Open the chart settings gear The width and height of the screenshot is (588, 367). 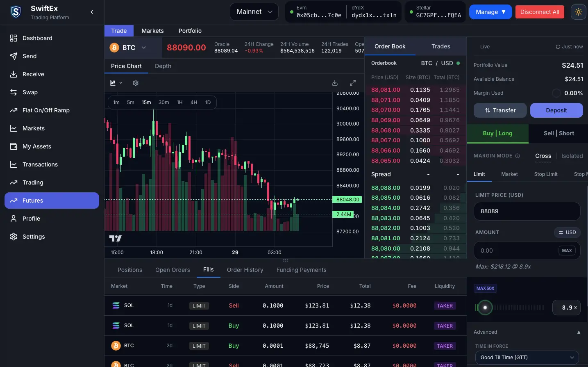click(135, 82)
